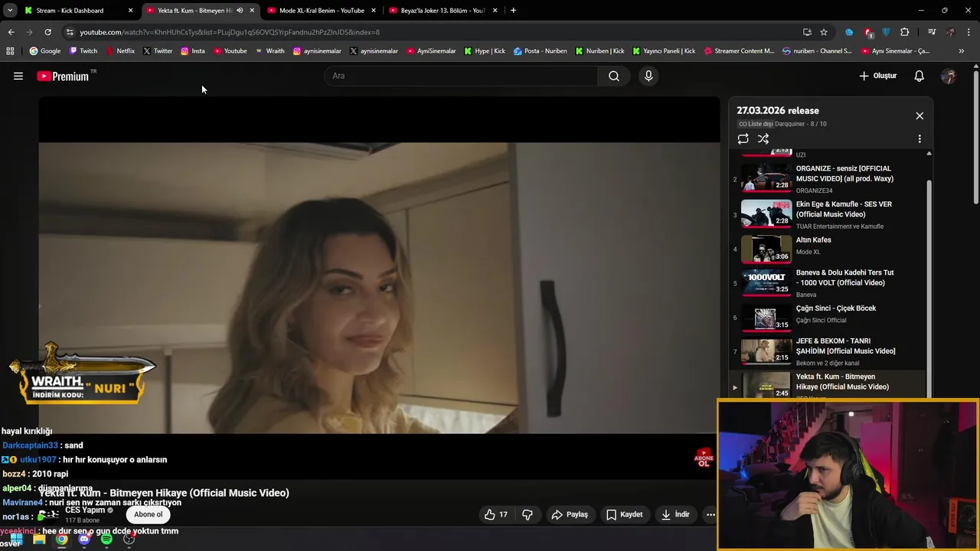
Task: Open the Twitch bookmark
Action: tap(83, 51)
